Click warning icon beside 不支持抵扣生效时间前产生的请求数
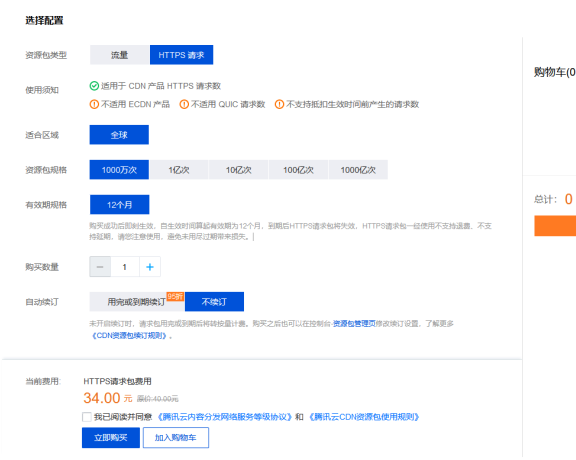576x460 pixels. click(279, 104)
